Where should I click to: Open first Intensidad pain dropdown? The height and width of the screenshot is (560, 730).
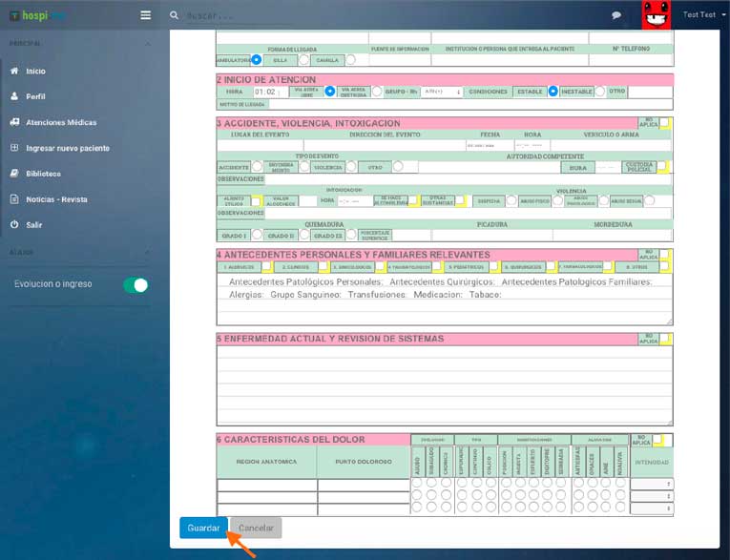651,484
